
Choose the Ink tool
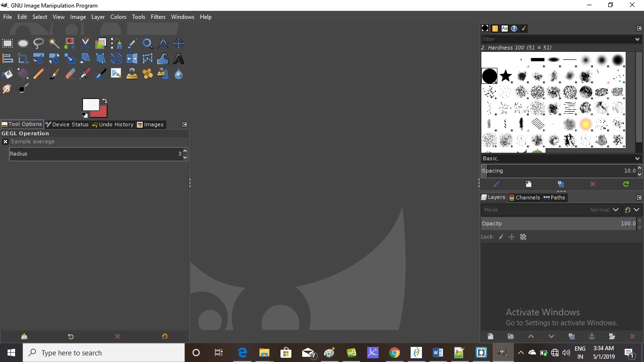click(101, 74)
